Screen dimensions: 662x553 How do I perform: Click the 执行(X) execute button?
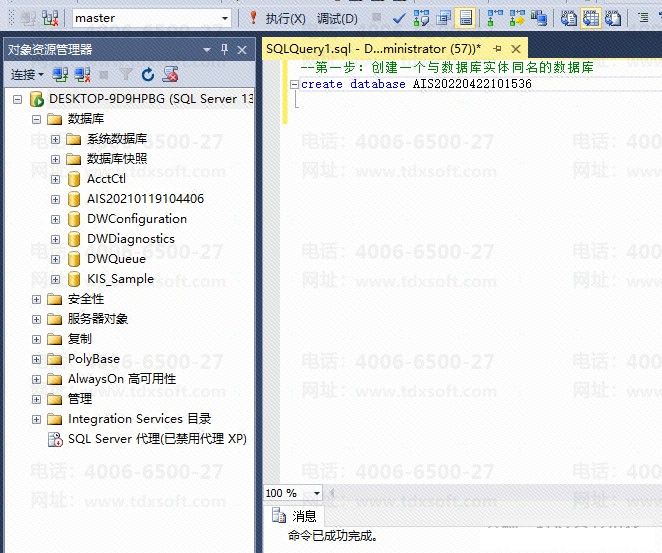pos(278,18)
